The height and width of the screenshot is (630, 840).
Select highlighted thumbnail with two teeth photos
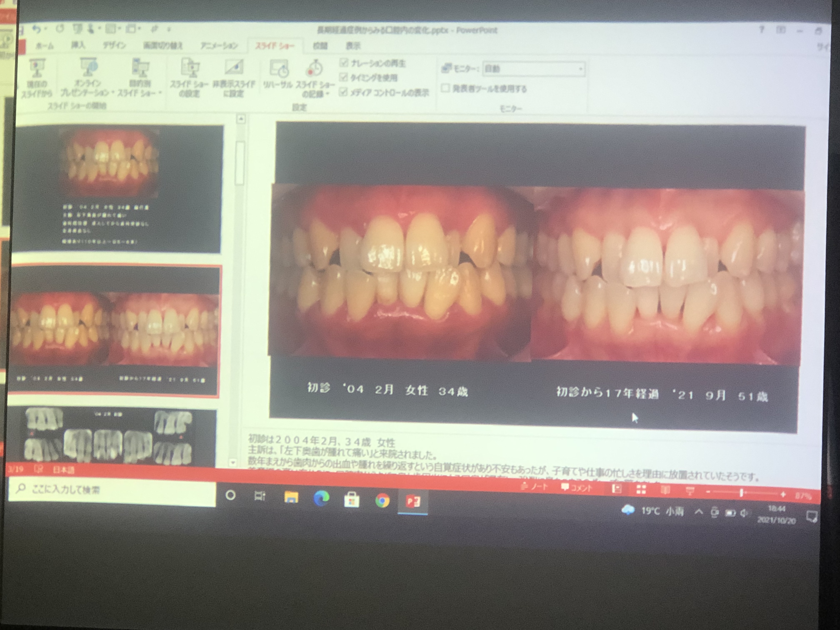(115, 330)
